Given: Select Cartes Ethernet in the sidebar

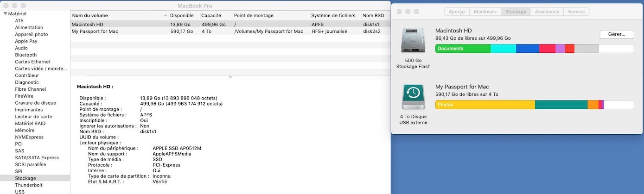Looking at the screenshot, I should [32, 62].
